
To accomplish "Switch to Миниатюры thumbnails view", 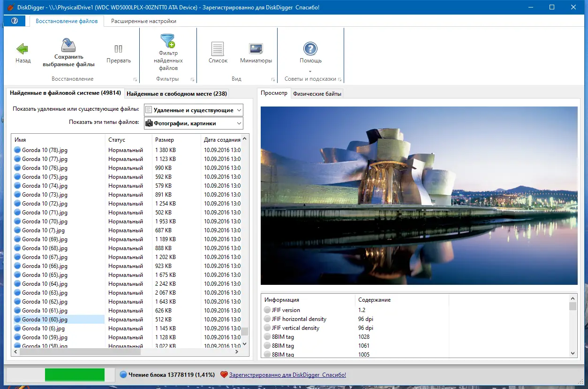I will [x=256, y=49].
